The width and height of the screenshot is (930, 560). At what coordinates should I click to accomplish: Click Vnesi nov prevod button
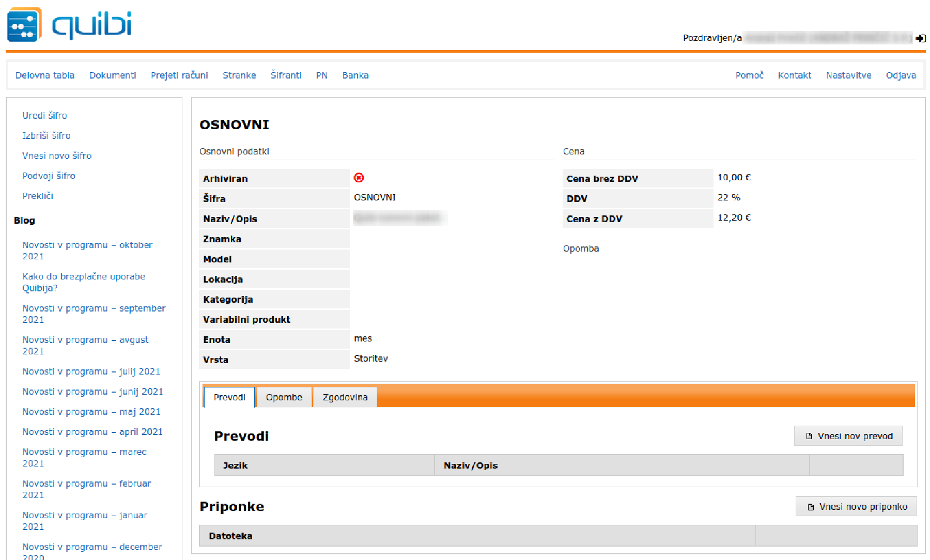coord(848,436)
